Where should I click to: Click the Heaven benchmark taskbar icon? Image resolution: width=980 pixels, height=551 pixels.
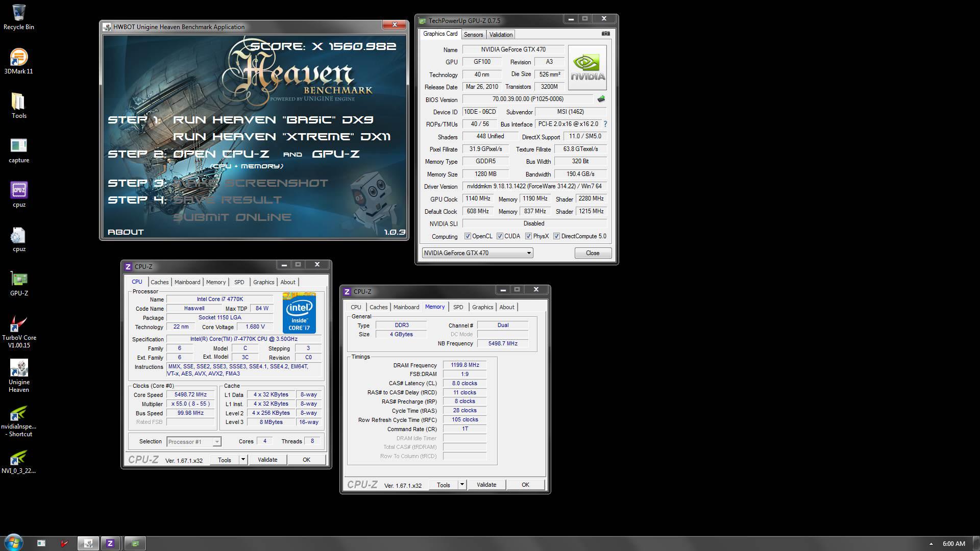click(88, 543)
